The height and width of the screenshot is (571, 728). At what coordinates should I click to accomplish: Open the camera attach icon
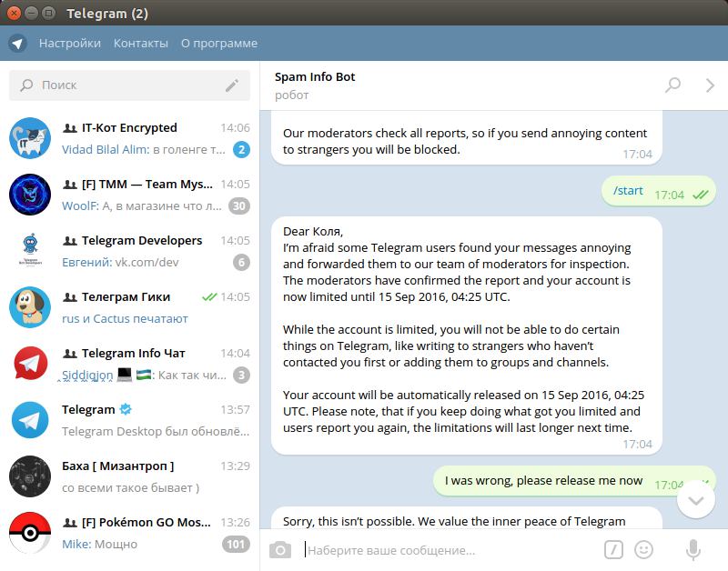280,550
